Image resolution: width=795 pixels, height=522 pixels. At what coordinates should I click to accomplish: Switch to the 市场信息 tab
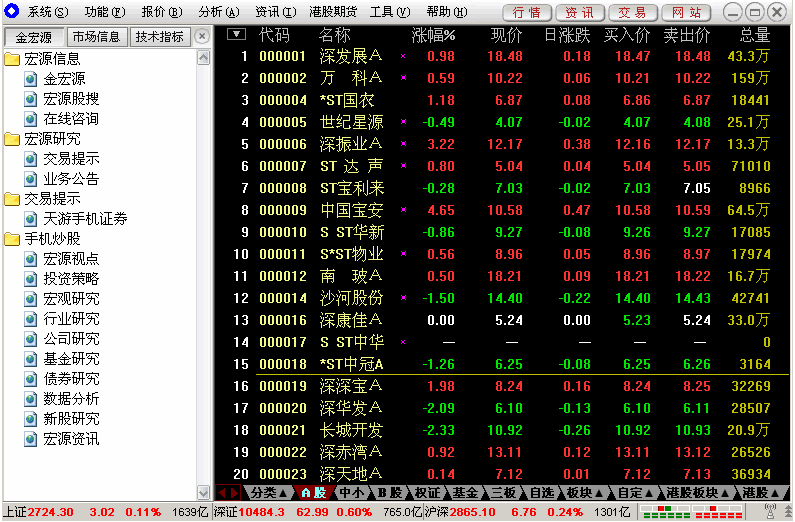[96, 36]
